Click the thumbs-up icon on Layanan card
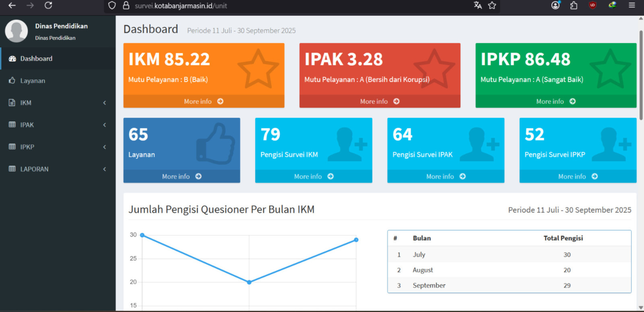 [216, 144]
